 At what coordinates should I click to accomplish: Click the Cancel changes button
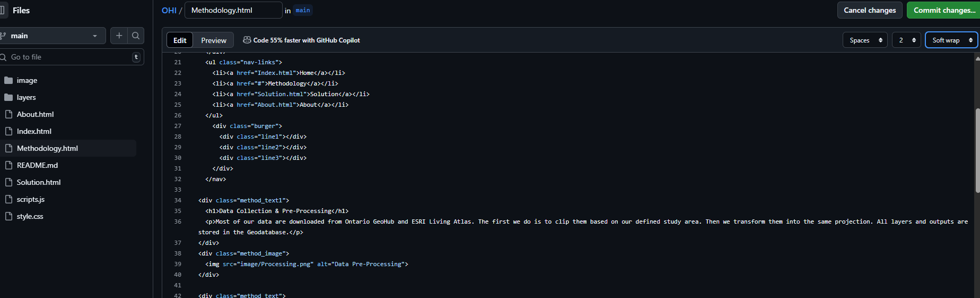point(870,10)
